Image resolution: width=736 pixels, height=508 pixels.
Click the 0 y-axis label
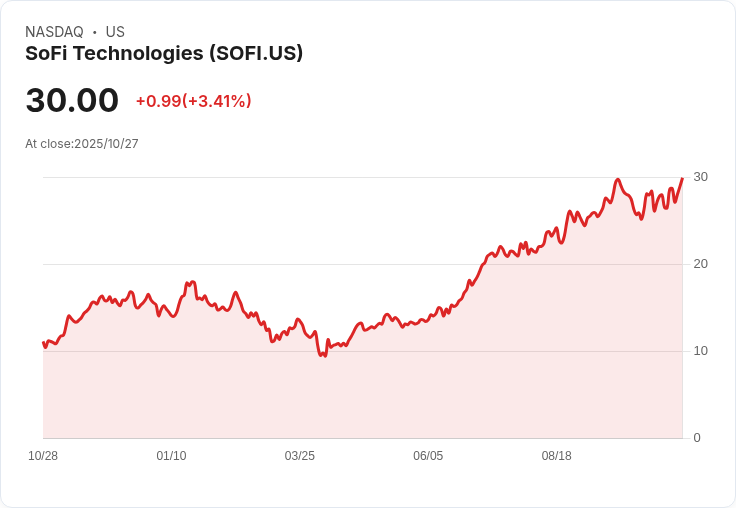[697, 438]
